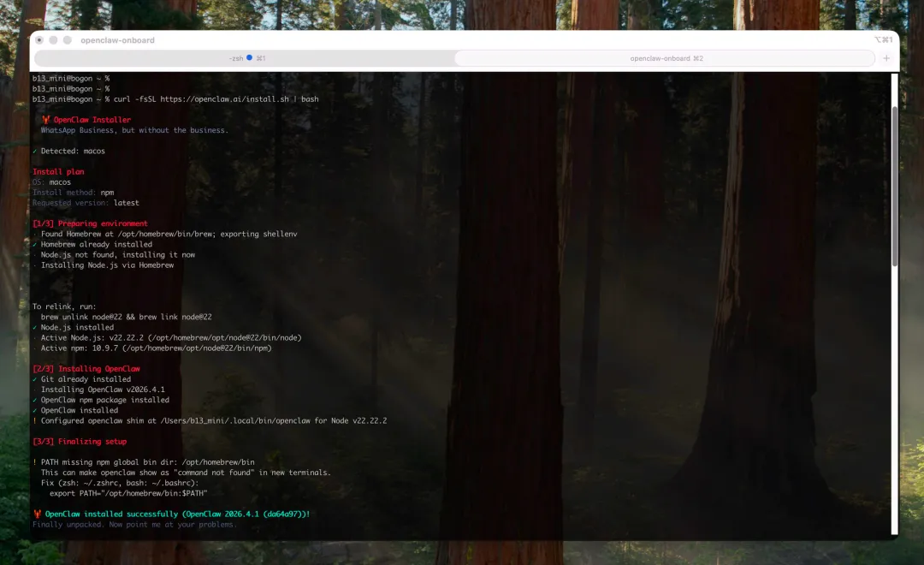Click the 'export PATH=' command line
Image resolution: width=924 pixels, height=565 pixels.
(128, 494)
